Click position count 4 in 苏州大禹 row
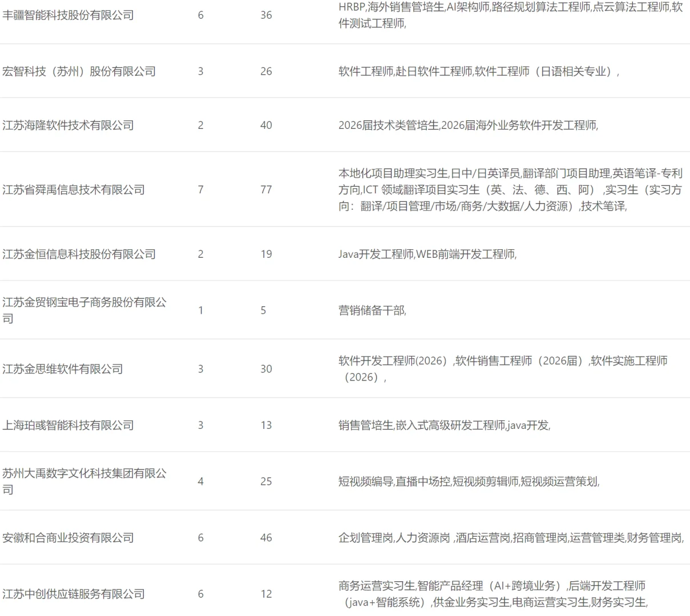690x616 pixels. click(200, 481)
